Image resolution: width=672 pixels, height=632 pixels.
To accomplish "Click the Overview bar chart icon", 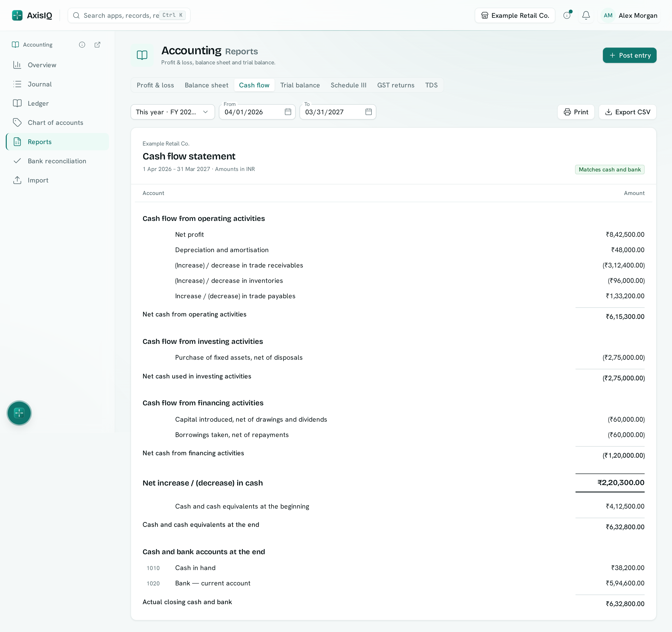I will tap(17, 65).
